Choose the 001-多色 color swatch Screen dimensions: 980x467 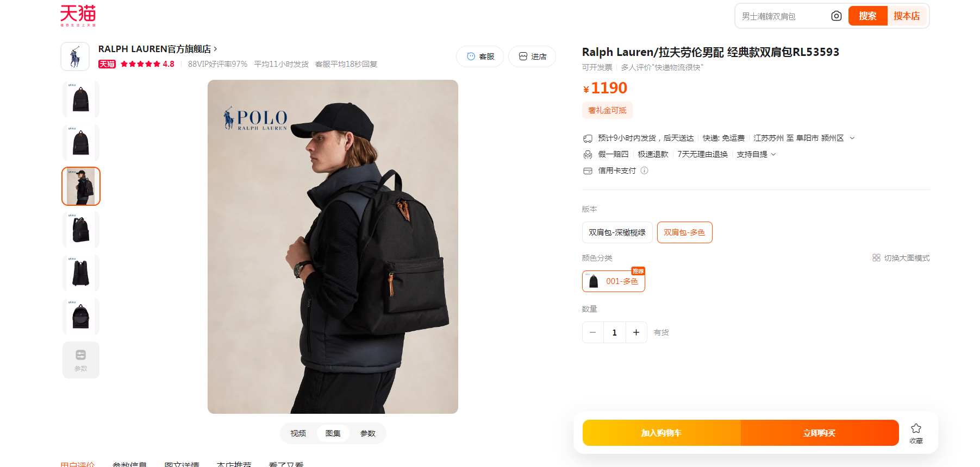[x=614, y=281]
